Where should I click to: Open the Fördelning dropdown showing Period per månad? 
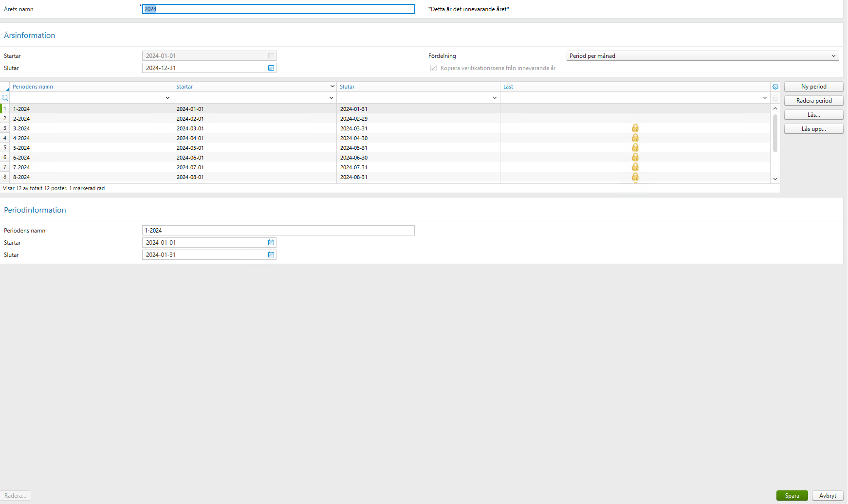click(x=834, y=55)
